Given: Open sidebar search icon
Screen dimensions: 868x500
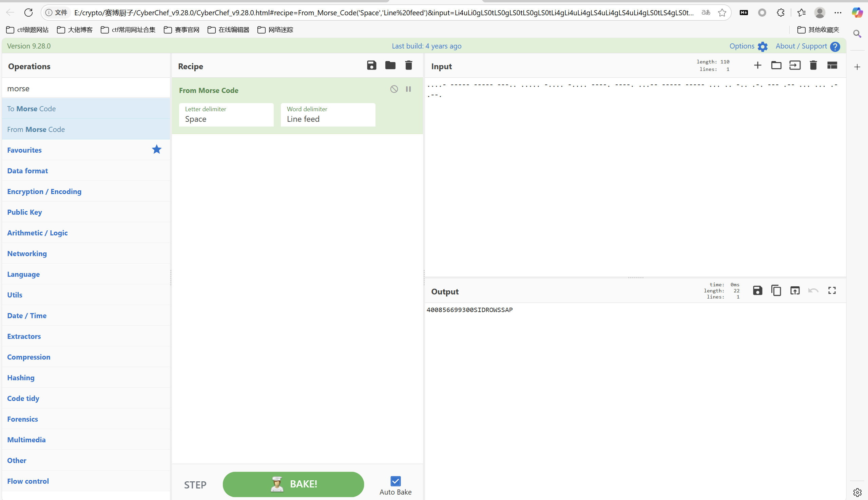Looking at the screenshot, I should 857,34.
